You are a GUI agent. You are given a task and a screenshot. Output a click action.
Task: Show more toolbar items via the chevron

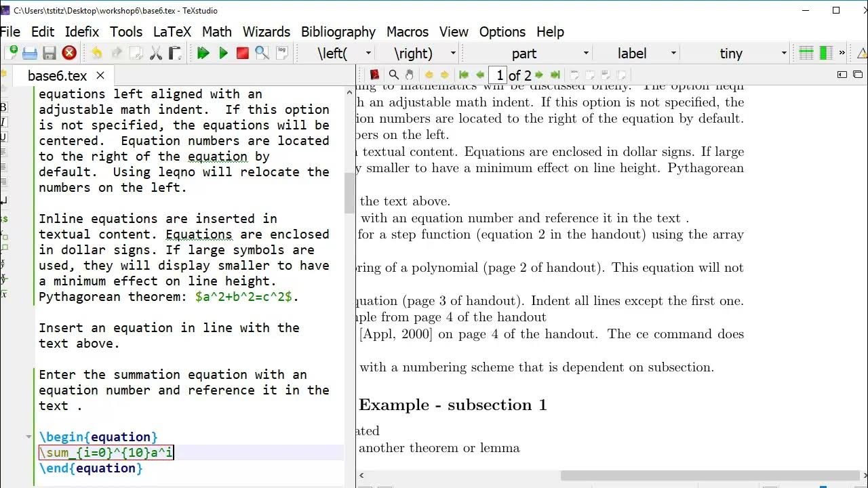click(842, 53)
